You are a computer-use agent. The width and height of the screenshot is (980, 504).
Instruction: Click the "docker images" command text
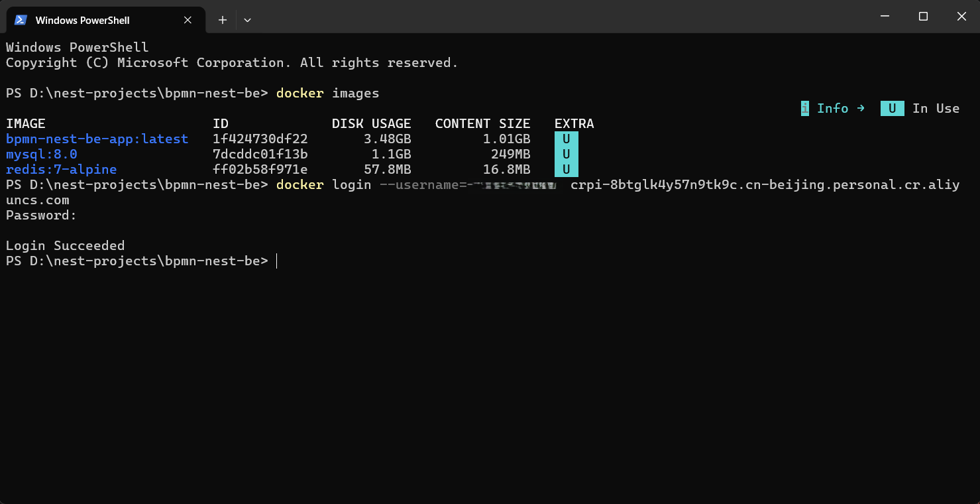[328, 93]
